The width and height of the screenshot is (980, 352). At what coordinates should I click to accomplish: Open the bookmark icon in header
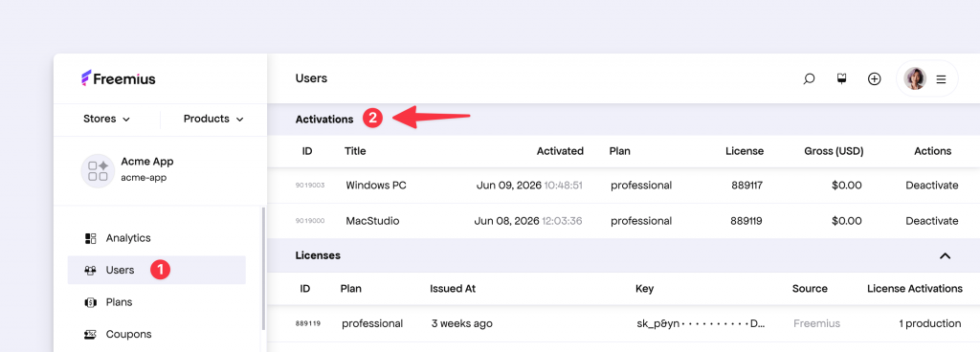pyautogui.click(x=841, y=78)
